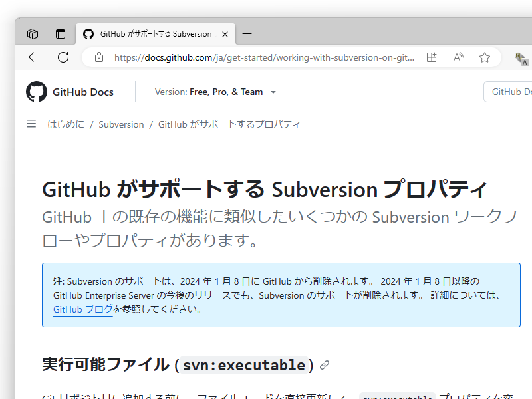The image size is (532, 399).
Task: Start read aloud for the page
Action: click(x=458, y=57)
